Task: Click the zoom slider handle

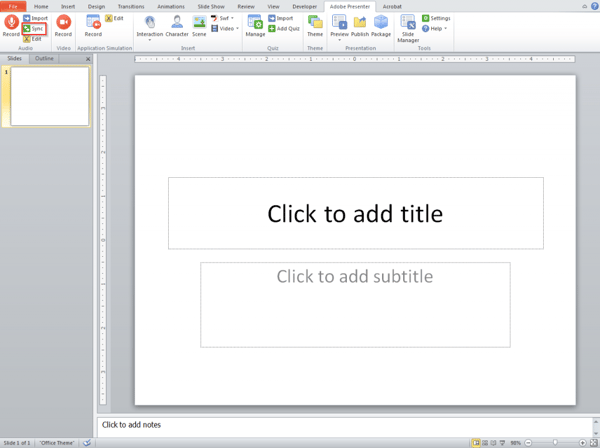Action: 555,443
